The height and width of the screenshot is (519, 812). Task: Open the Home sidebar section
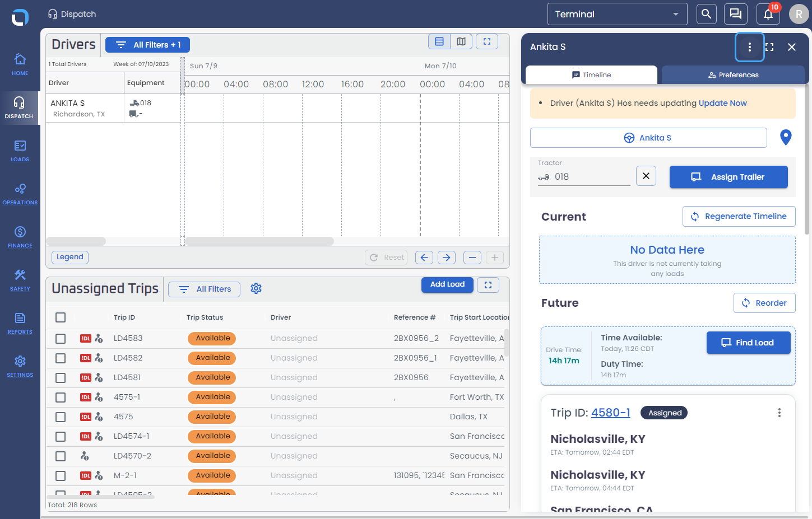pyautogui.click(x=20, y=64)
